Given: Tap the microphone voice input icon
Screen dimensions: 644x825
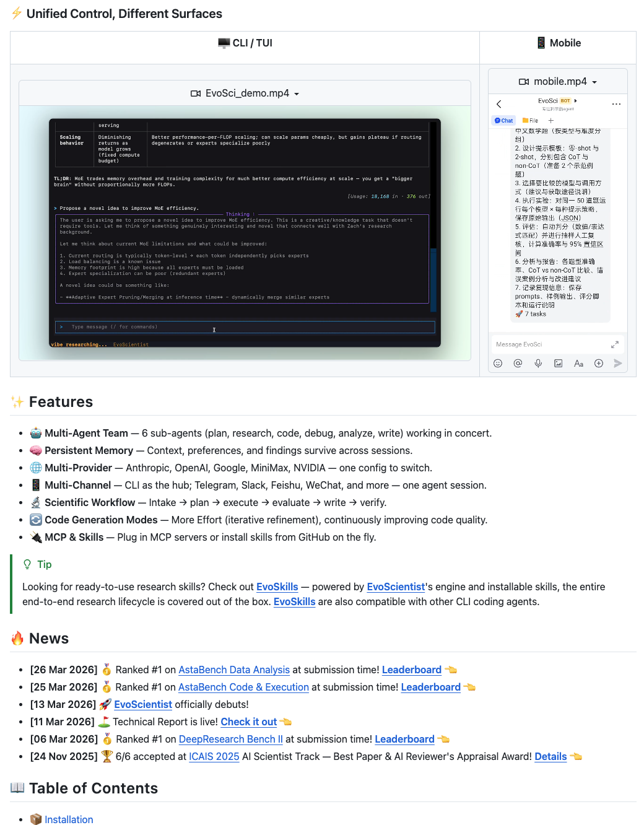Looking at the screenshot, I should pos(538,364).
